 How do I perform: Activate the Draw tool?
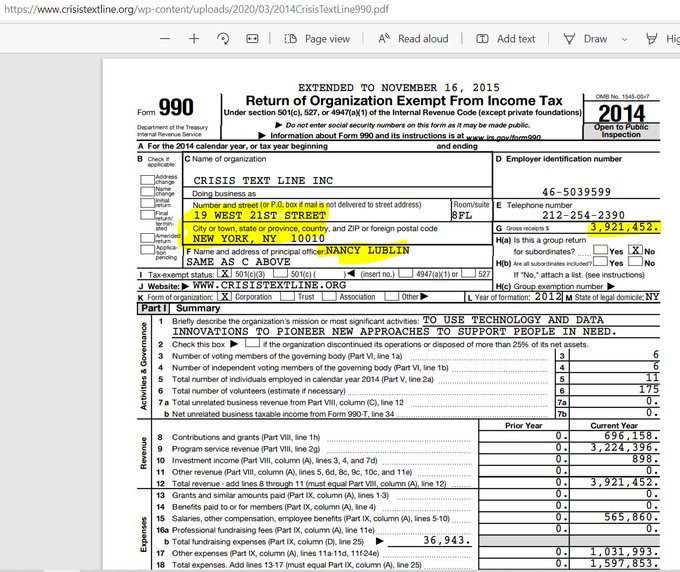(x=585, y=39)
